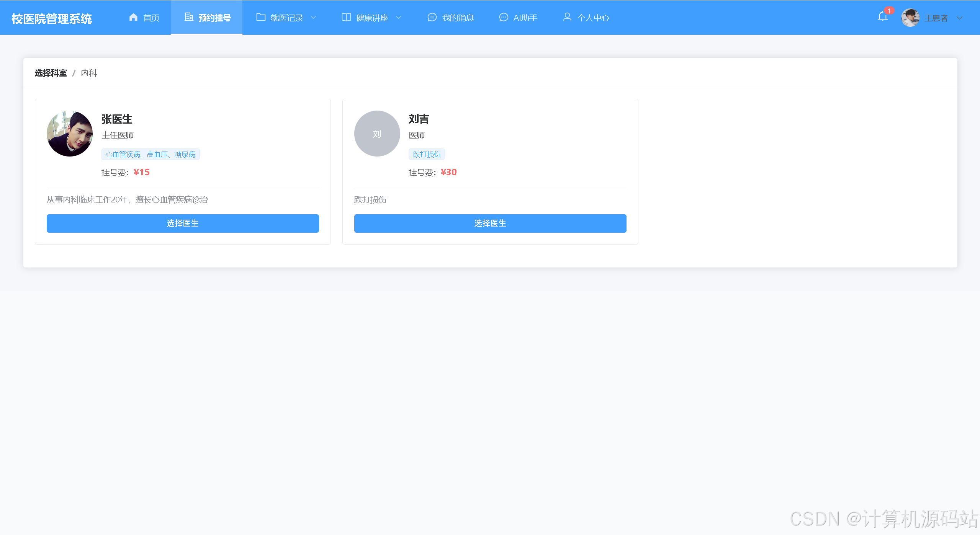Open the 就医记录 menu
The image size is (980, 535).
[x=286, y=18]
